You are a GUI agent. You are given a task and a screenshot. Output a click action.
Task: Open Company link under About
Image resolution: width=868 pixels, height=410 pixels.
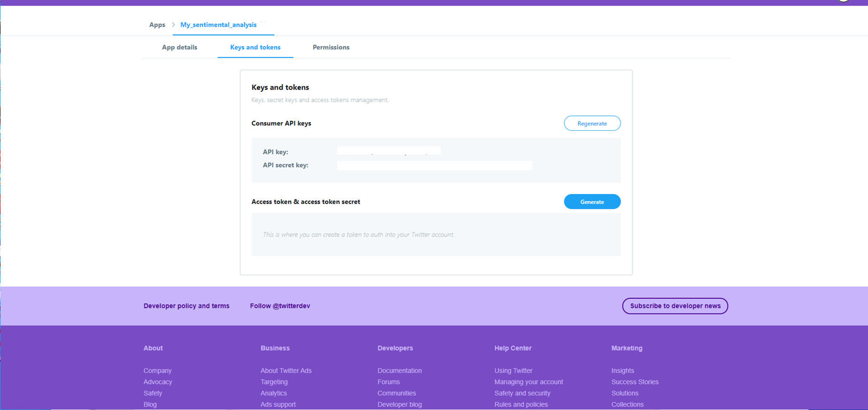tap(158, 371)
